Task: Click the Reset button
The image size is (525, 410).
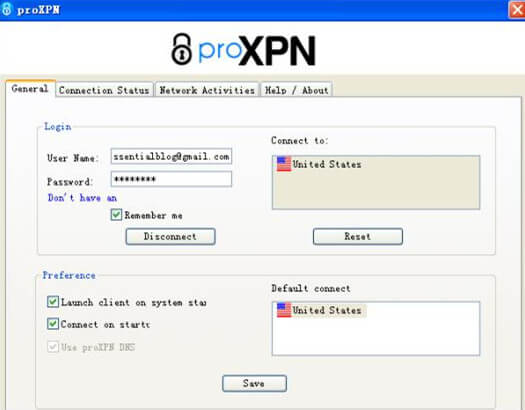Action: [x=358, y=236]
